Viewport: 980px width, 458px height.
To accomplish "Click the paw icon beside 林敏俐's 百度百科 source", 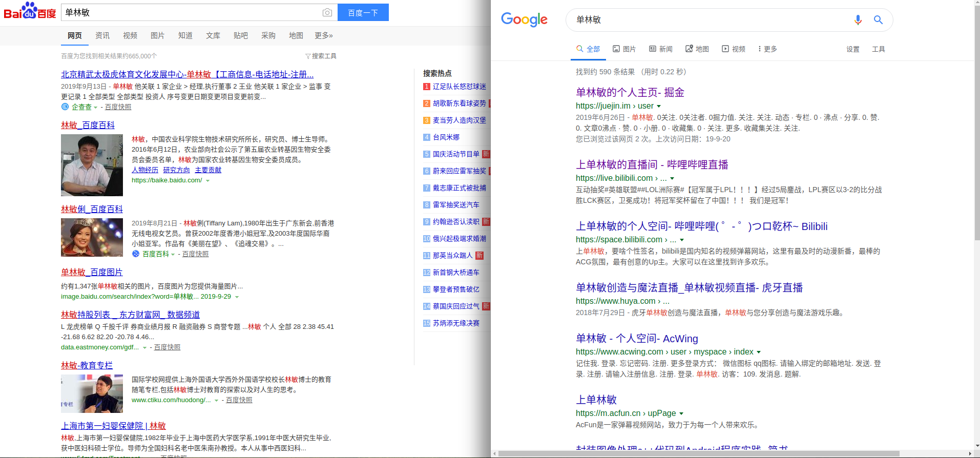I will tap(136, 254).
